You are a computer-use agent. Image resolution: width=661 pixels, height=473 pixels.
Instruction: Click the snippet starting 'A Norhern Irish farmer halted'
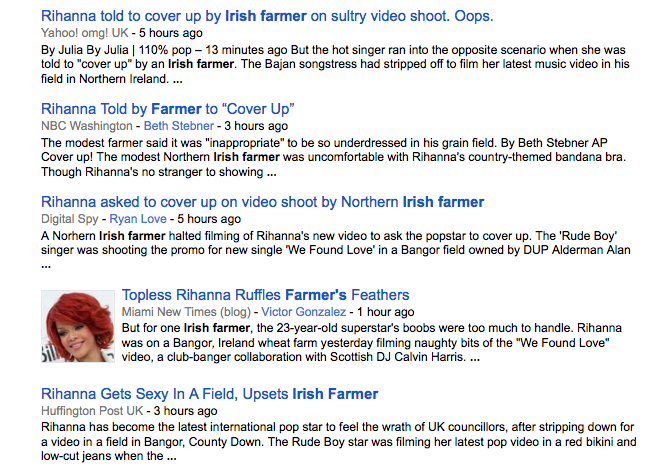coord(330,249)
